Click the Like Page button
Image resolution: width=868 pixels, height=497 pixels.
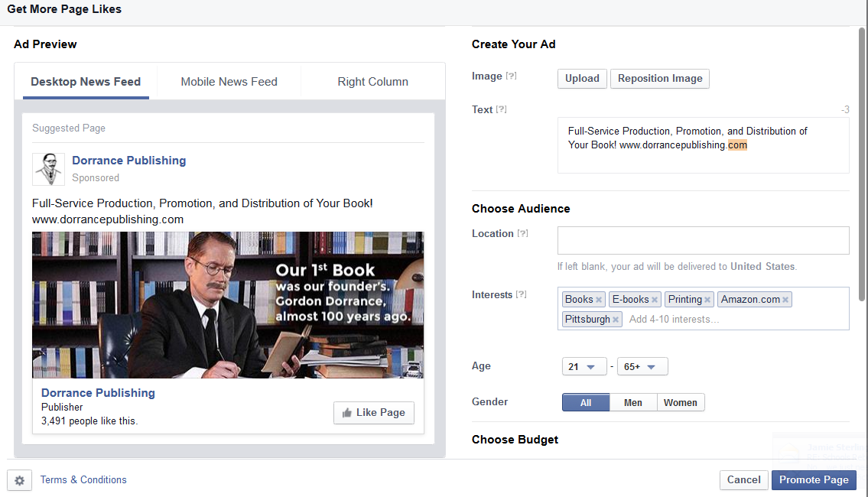374,413
